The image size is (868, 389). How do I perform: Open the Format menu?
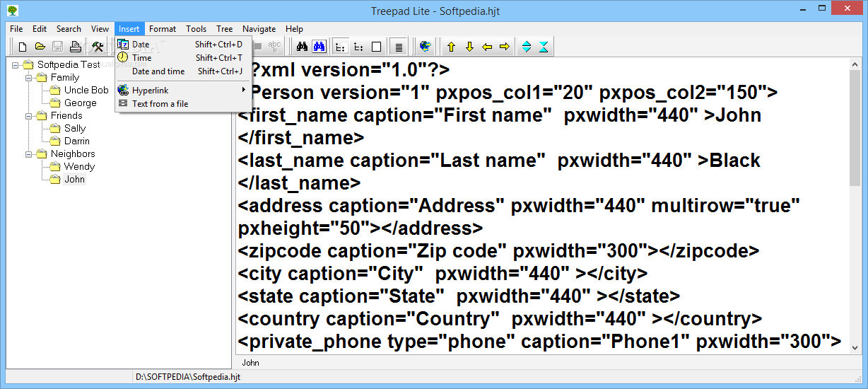tap(163, 29)
